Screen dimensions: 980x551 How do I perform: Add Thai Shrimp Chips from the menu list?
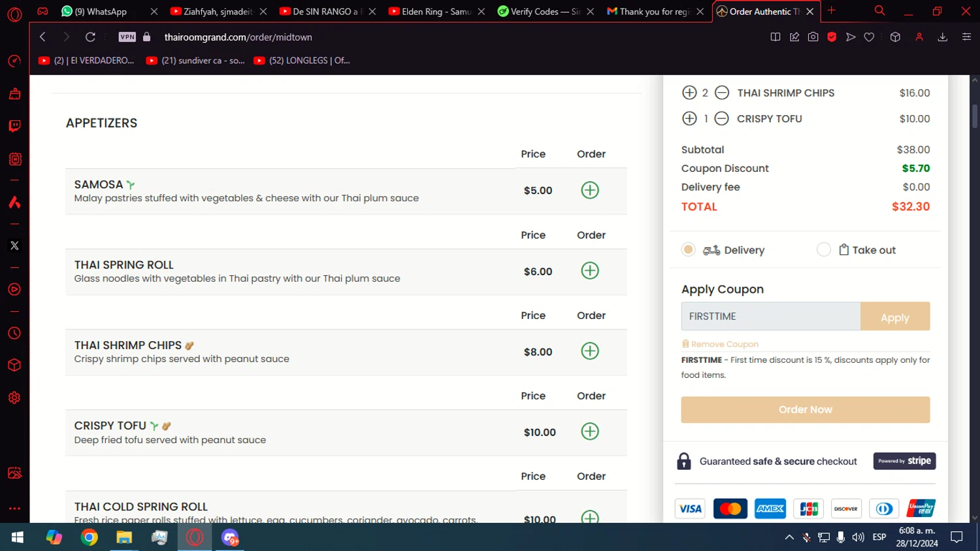coord(590,351)
